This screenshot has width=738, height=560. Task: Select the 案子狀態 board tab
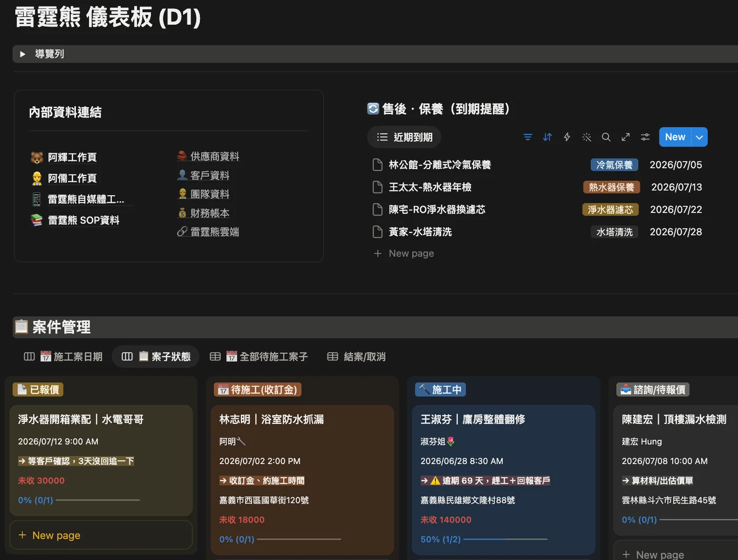tap(156, 357)
